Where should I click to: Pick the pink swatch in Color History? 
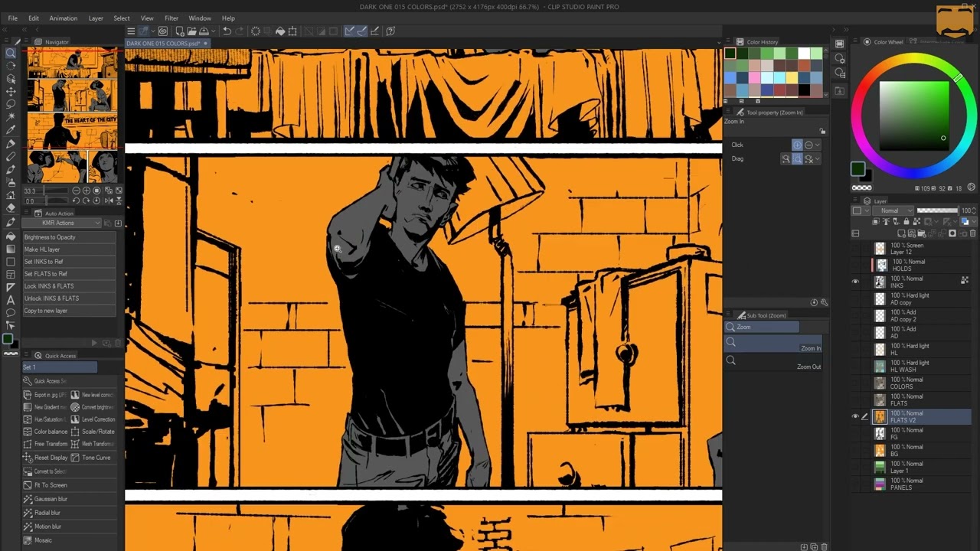[755, 78]
